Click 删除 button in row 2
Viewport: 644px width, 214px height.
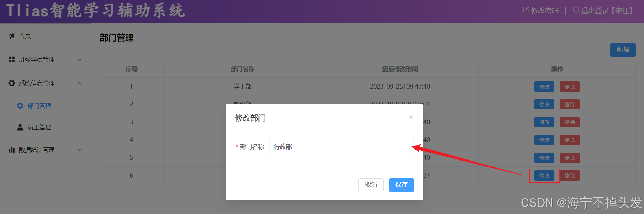569,104
